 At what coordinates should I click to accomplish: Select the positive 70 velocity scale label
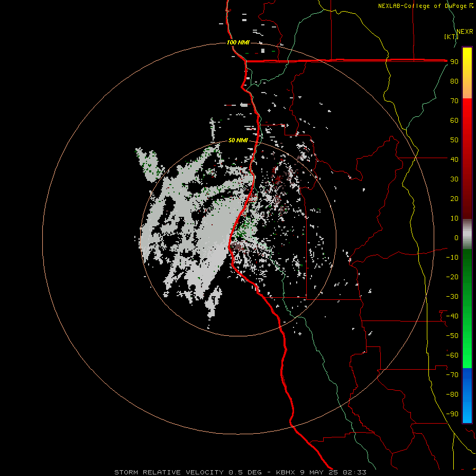tap(454, 101)
